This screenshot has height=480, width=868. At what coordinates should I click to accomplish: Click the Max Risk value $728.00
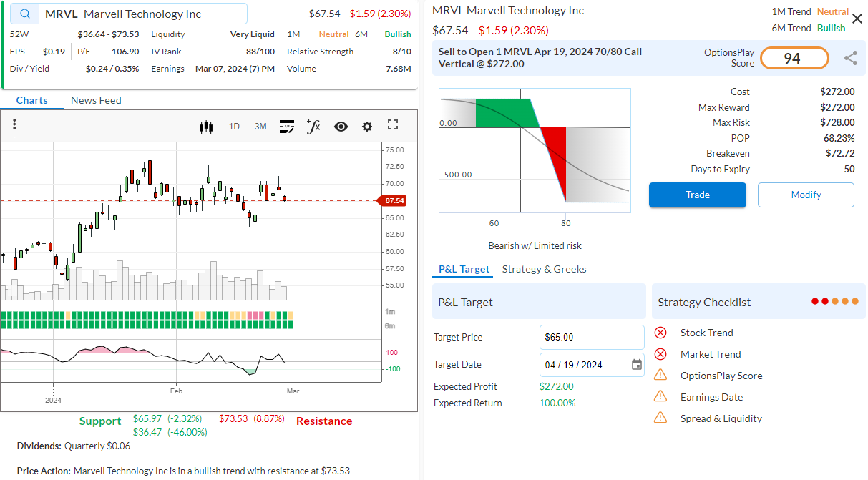click(837, 122)
